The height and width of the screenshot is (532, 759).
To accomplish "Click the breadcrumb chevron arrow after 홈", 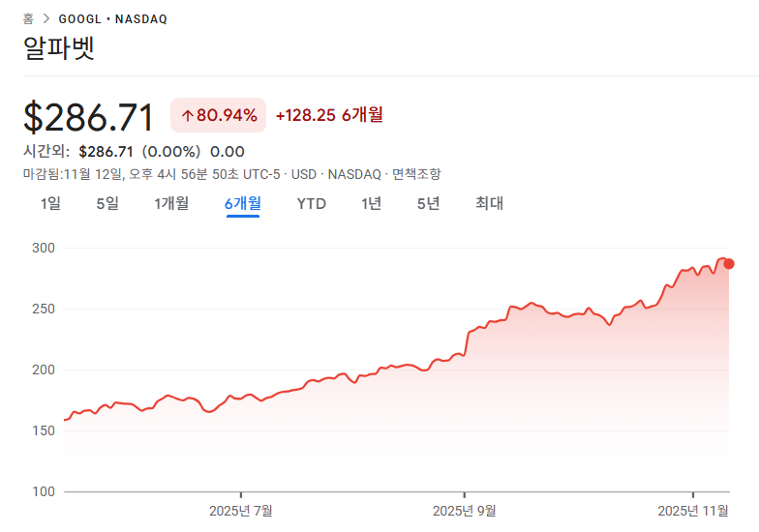I will [x=46, y=19].
